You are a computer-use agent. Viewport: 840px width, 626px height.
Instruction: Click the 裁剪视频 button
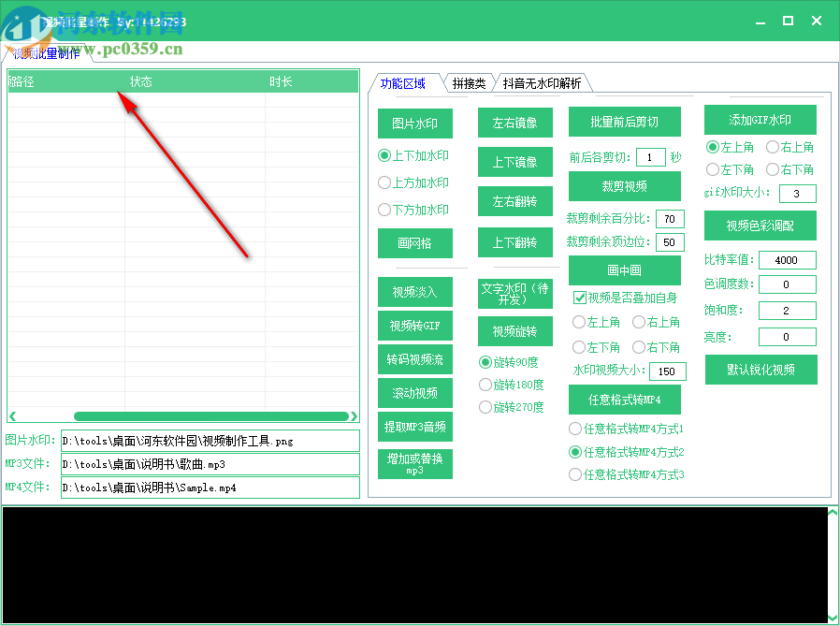pyautogui.click(x=624, y=186)
